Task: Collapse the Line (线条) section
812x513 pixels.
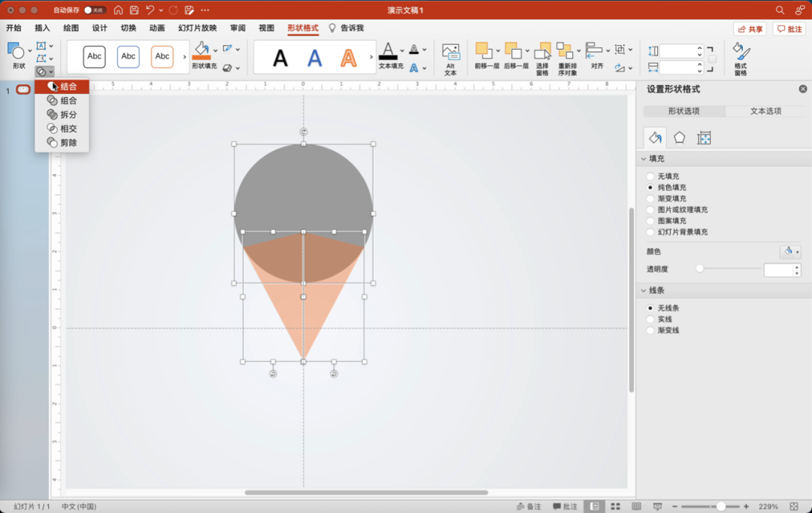Action: pyautogui.click(x=644, y=290)
